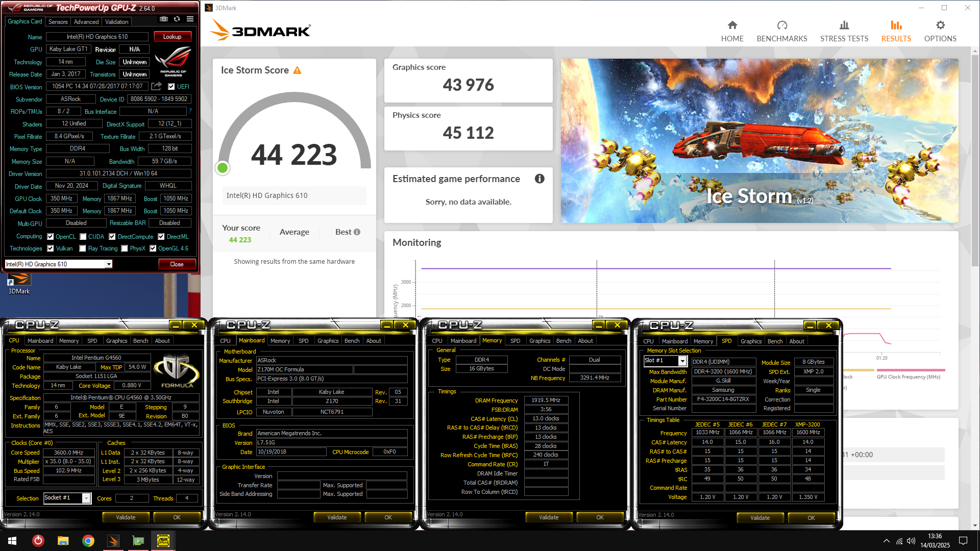Screen dimensions: 980x551
Task: Open the Slot #1 dropdown in CPU-Z SPD window
Action: (x=682, y=361)
